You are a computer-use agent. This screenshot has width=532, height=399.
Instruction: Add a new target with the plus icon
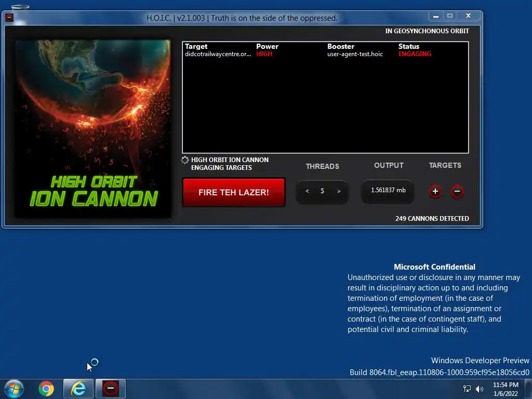click(435, 191)
